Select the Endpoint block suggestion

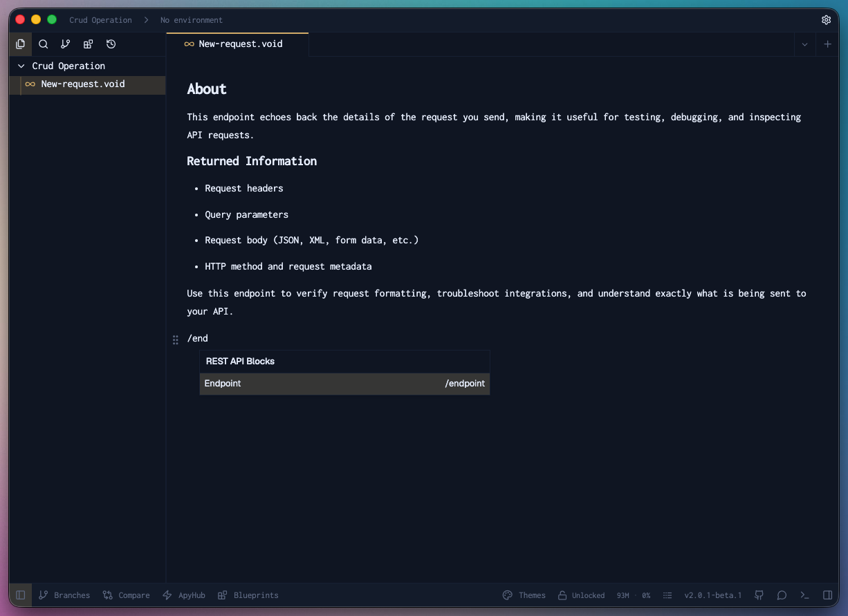pyautogui.click(x=344, y=384)
